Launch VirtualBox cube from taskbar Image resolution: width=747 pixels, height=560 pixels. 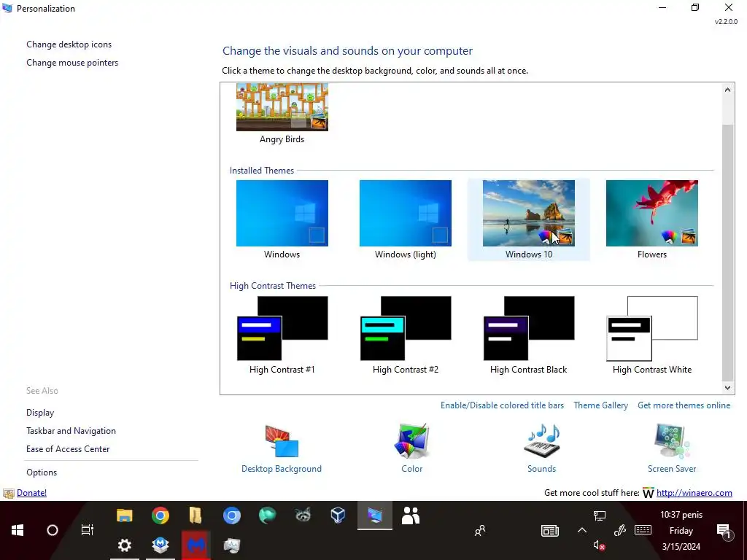pyautogui.click(x=338, y=516)
